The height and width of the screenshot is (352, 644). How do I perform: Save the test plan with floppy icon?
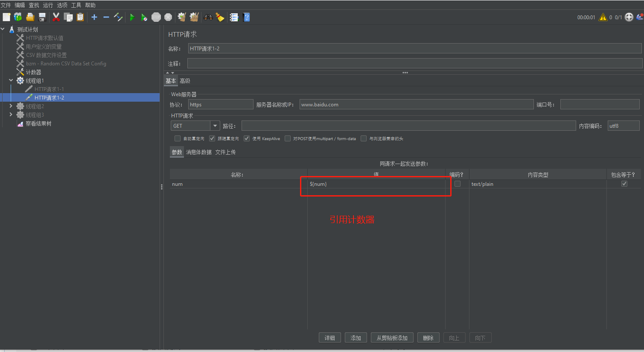tap(42, 17)
